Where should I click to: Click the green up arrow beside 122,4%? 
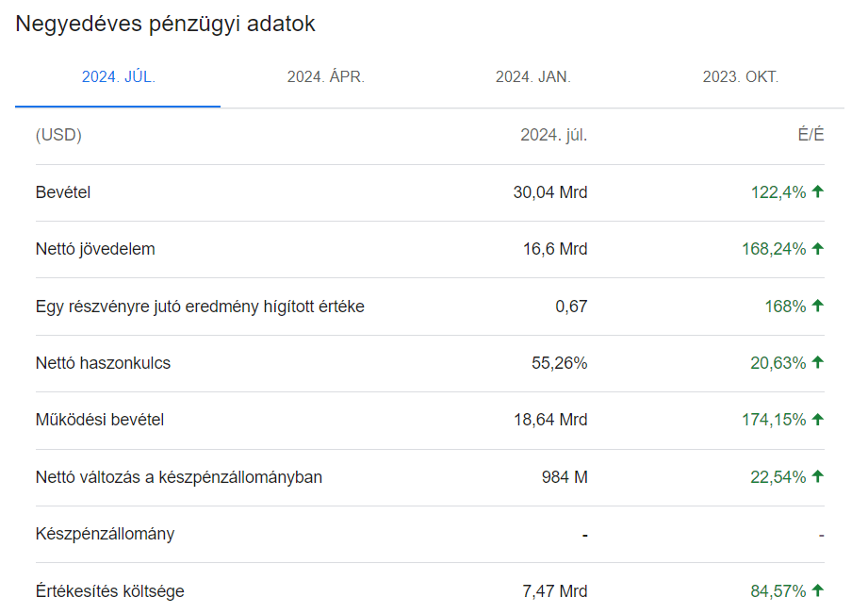(816, 191)
